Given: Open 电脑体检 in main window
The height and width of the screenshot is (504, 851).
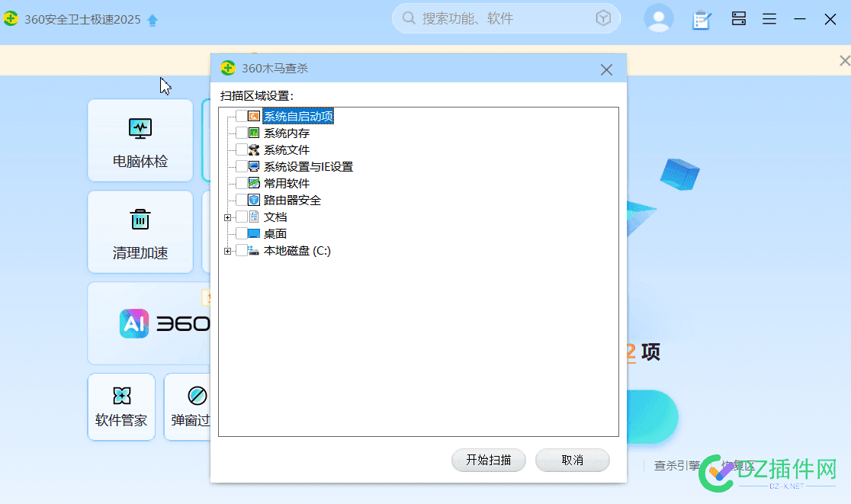Looking at the screenshot, I should [x=140, y=140].
